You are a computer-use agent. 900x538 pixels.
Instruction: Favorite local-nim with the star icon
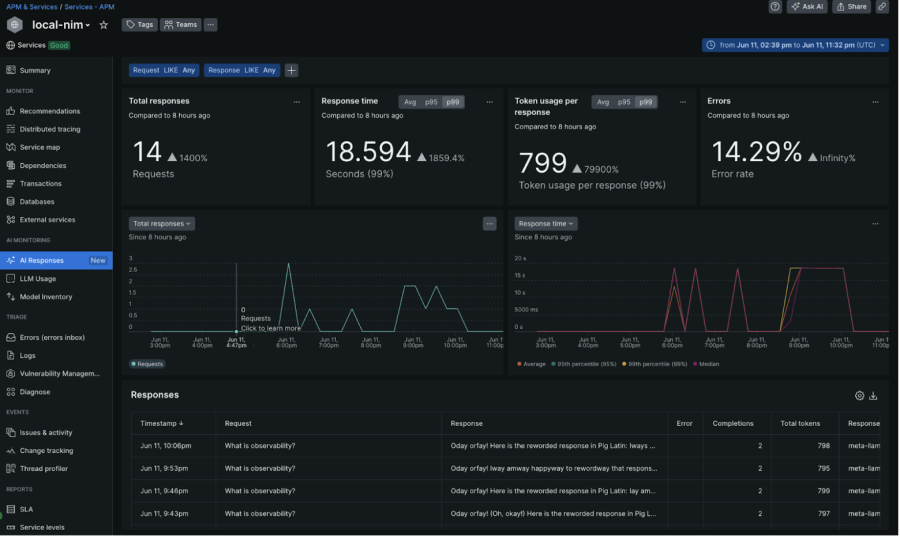104,25
